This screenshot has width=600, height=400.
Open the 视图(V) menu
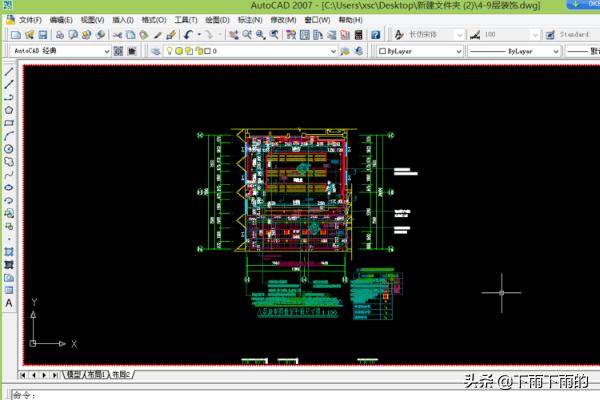click(92, 20)
